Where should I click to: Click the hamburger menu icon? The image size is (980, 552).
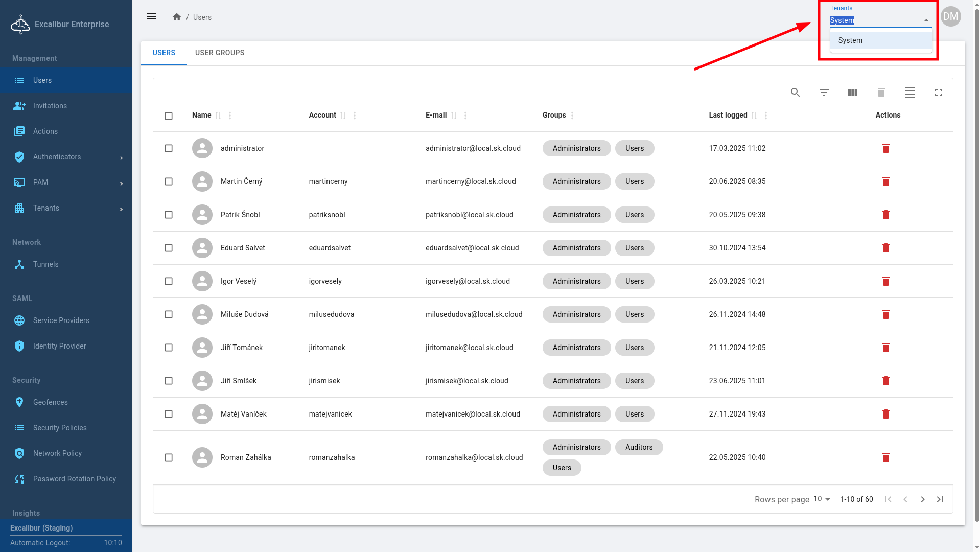(151, 17)
